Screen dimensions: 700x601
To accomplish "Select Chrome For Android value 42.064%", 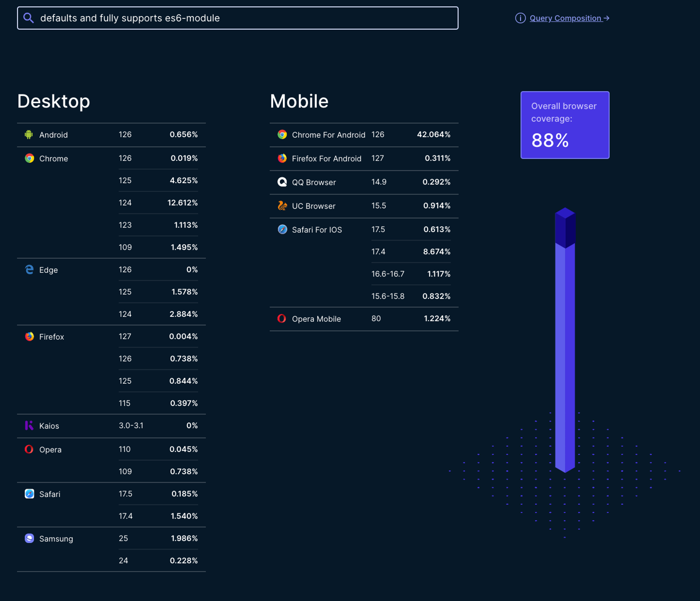I will 434,134.
